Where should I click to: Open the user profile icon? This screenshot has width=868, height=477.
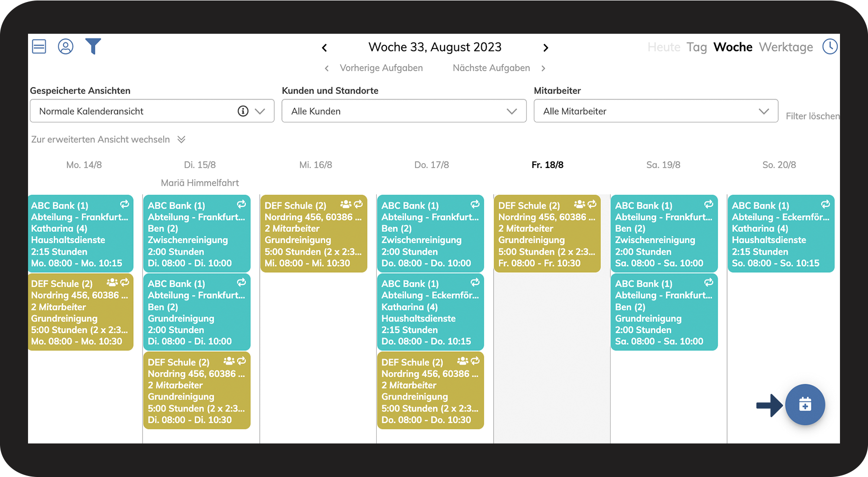point(65,47)
